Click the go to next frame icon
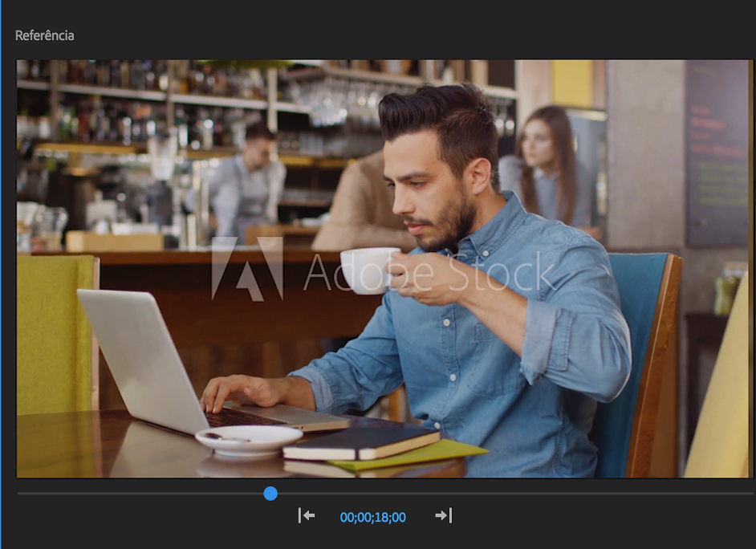 [443, 516]
